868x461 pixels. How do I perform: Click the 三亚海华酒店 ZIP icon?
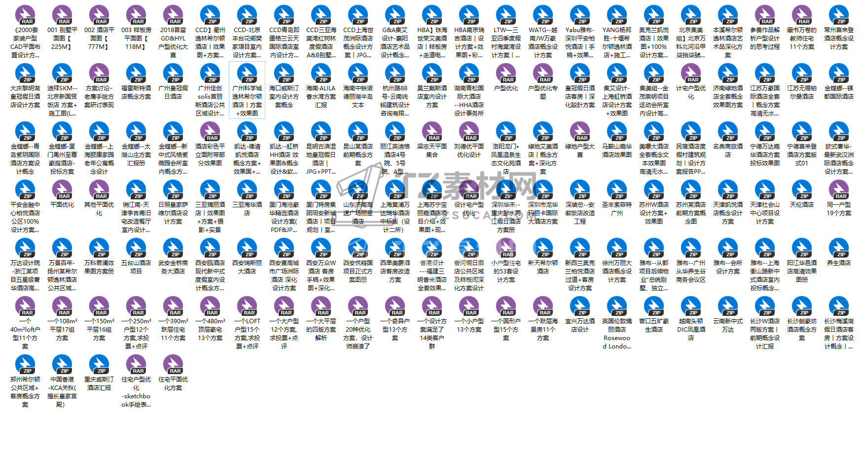pos(247,190)
